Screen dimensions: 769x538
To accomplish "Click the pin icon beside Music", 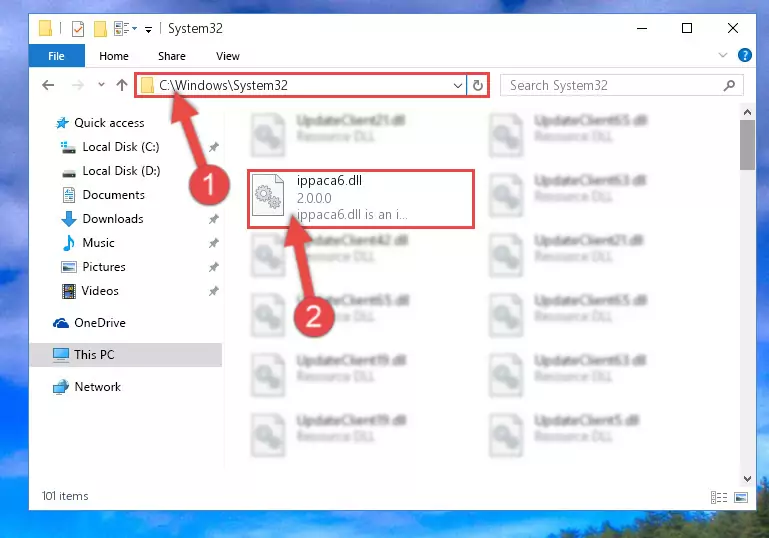I will pyautogui.click(x=213, y=243).
